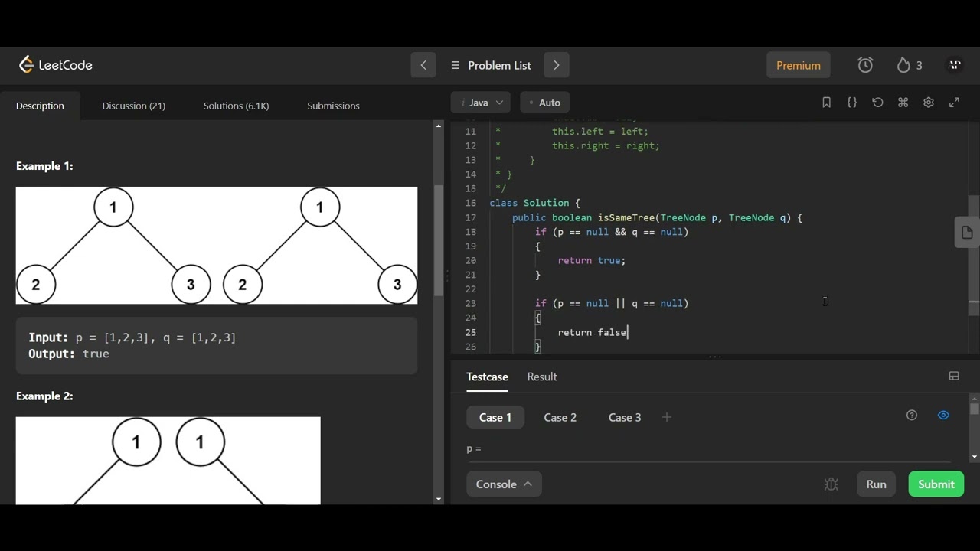The height and width of the screenshot is (551, 980).
Task: Go to the next problem arrow
Action: (x=557, y=65)
